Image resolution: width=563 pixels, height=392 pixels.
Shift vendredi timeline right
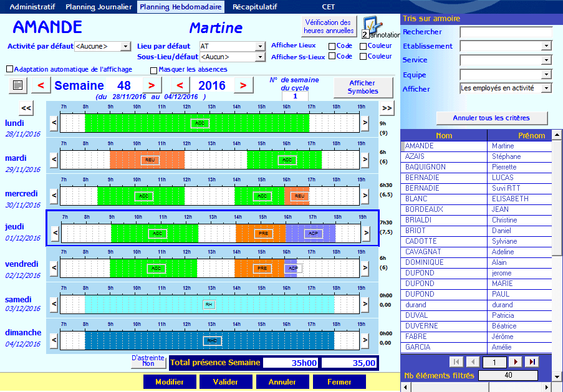click(365, 268)
